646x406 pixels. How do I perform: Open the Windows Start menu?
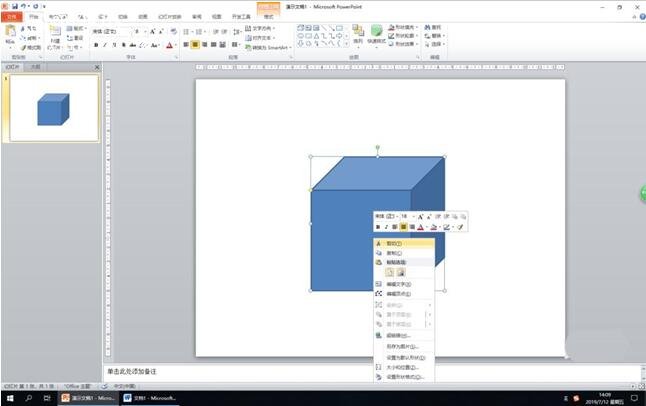point(10,398)
